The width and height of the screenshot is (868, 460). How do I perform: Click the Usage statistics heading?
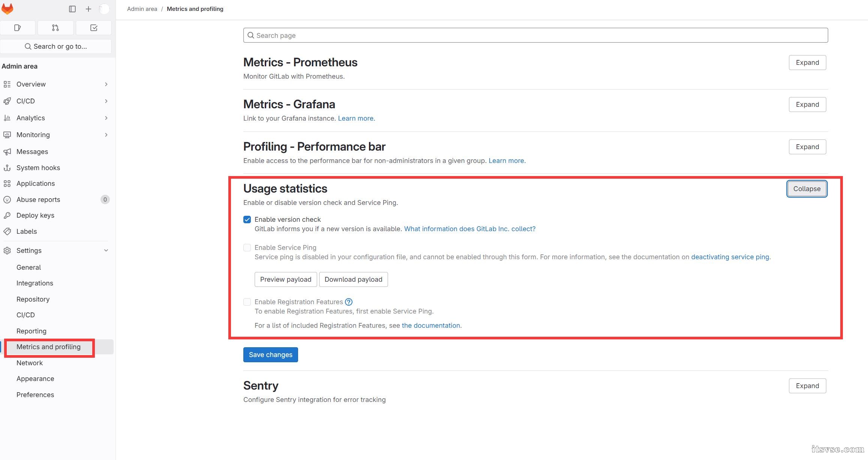pyautogui.click(x=285, y=188)
